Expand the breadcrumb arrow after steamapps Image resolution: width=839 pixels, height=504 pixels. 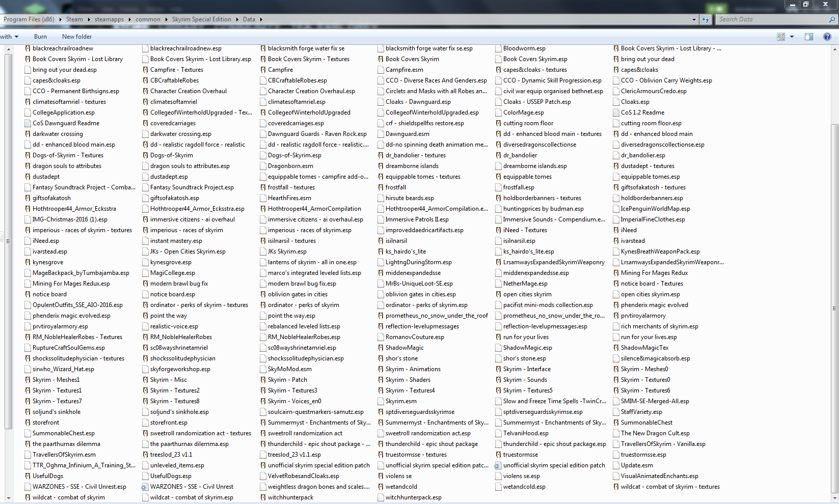pyautogui.click(x=129, y=19)
